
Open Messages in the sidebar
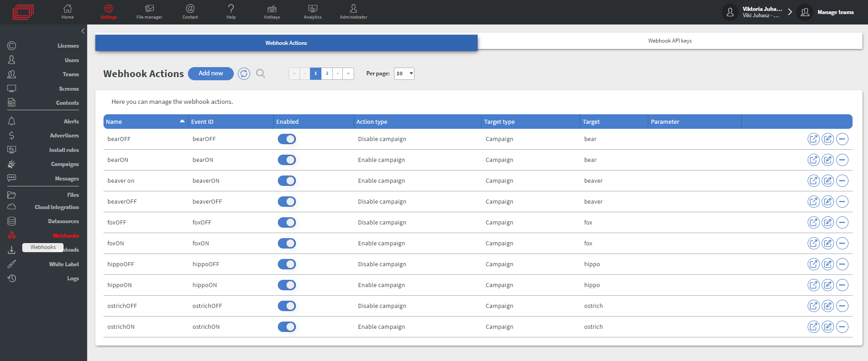click(x=67, y=179)
